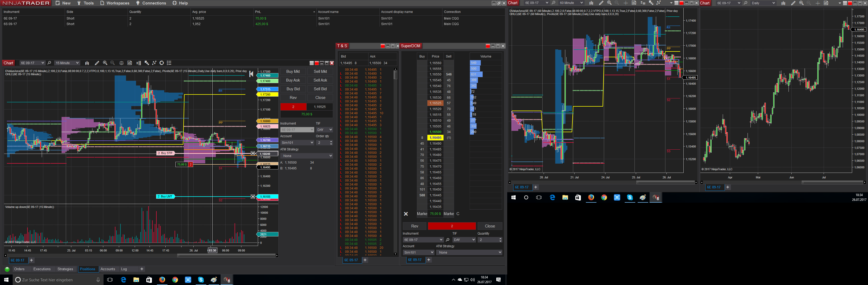Screen dimensions: 868x285
Task: Cancel the 2 Buy LMT order marker
Action: [x=253, y=197]
